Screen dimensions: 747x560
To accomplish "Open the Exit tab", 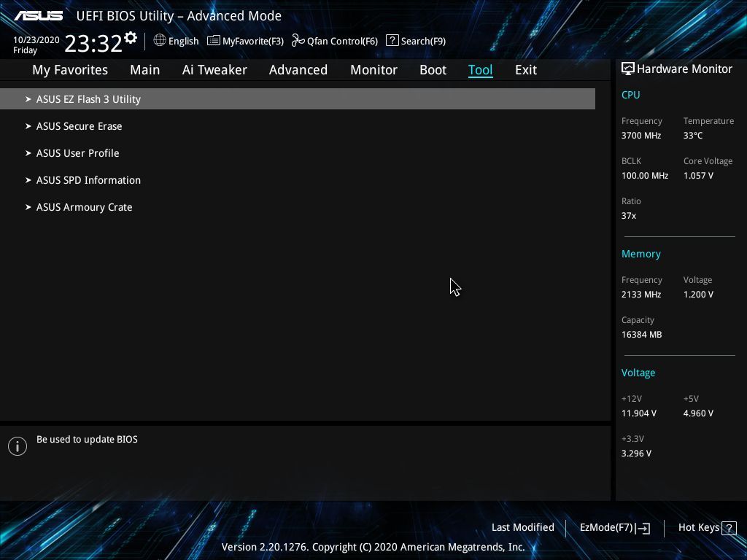I will pyautogui.click(x=526, y=70).
